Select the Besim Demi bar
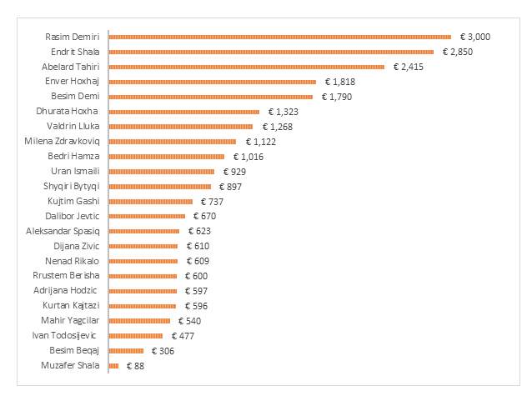This screenshot has width=532, height=401. (x=211, y=97)
